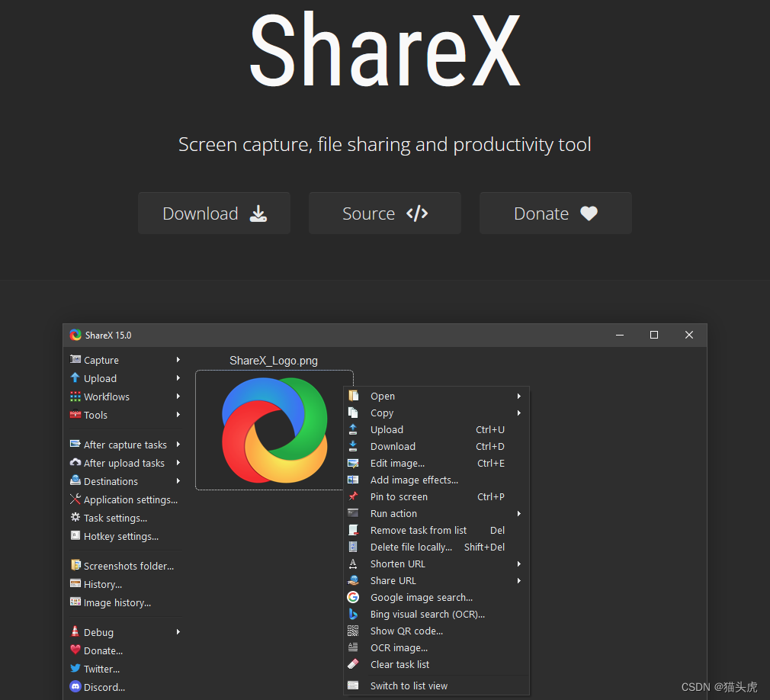Select Delete file locally... entry
Image resolution: width=770 pixels, height=700 pixels.
(x=437, y=547)
